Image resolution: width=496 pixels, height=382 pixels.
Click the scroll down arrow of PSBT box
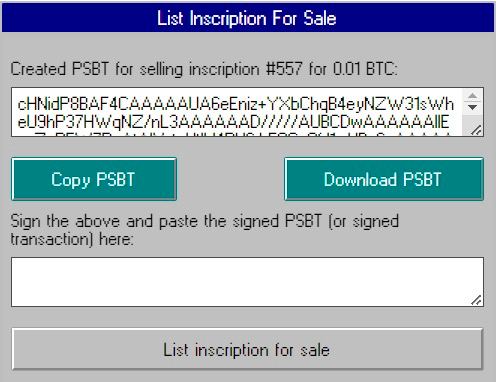click(472, 107)
